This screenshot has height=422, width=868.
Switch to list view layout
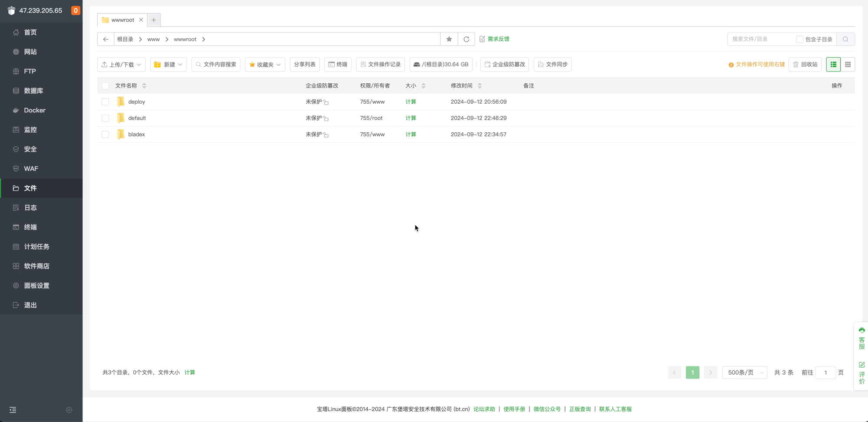[833, 65]
